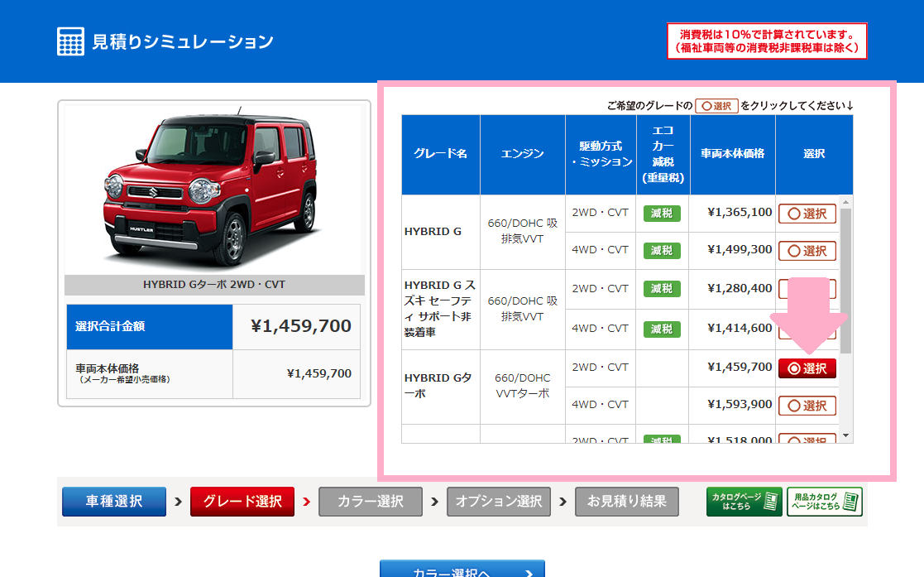Click the HYBRID G スズキ セーフティ サポート非装着車 cell
924x577 pixels.
440,309
